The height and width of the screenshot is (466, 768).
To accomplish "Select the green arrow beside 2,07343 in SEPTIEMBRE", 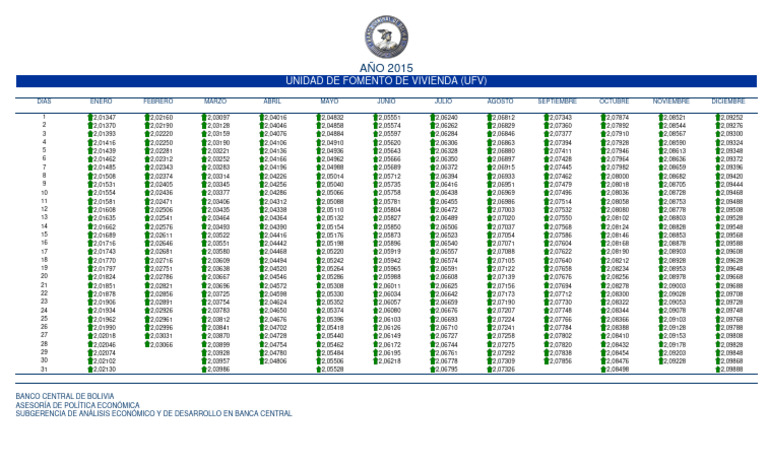I will (x=546, y=118).
